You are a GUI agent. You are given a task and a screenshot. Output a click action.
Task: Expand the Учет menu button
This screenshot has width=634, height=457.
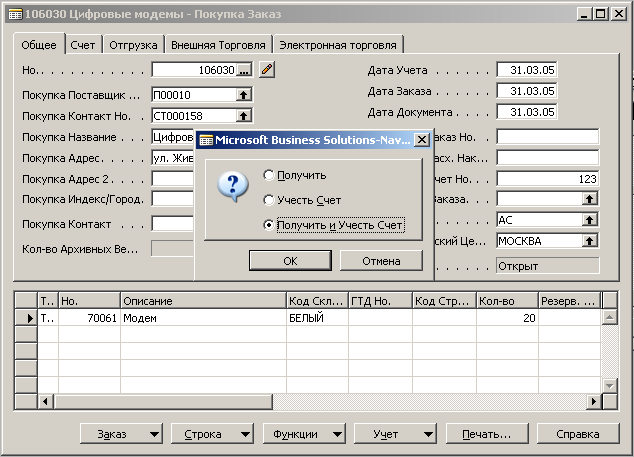tap(395, 434)
